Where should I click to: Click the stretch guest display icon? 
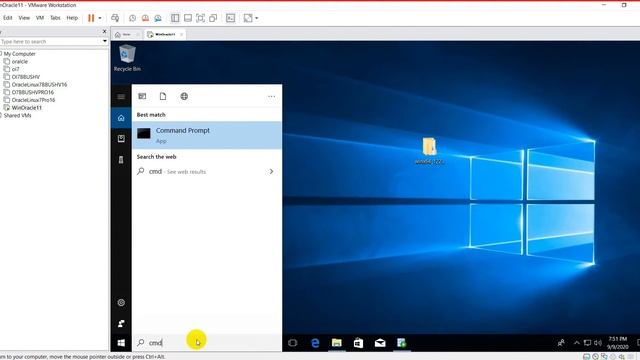(248, 18)
